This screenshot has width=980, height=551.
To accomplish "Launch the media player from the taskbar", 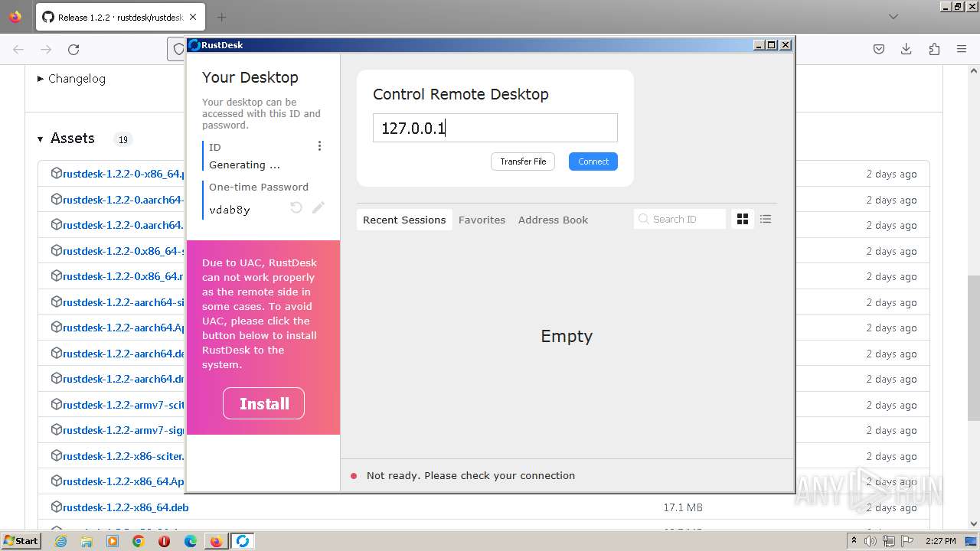I will [113, 541].
